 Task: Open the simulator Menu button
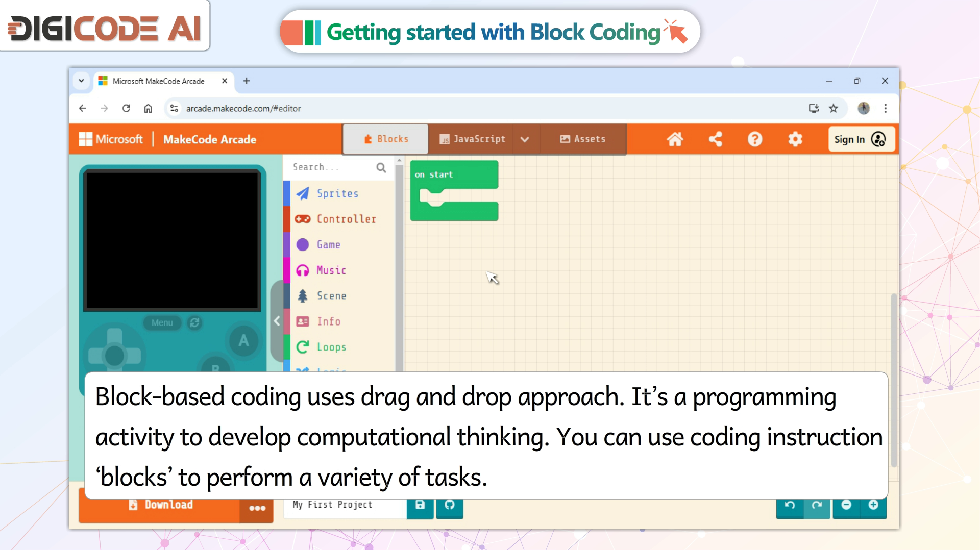(x=162, y=323)
